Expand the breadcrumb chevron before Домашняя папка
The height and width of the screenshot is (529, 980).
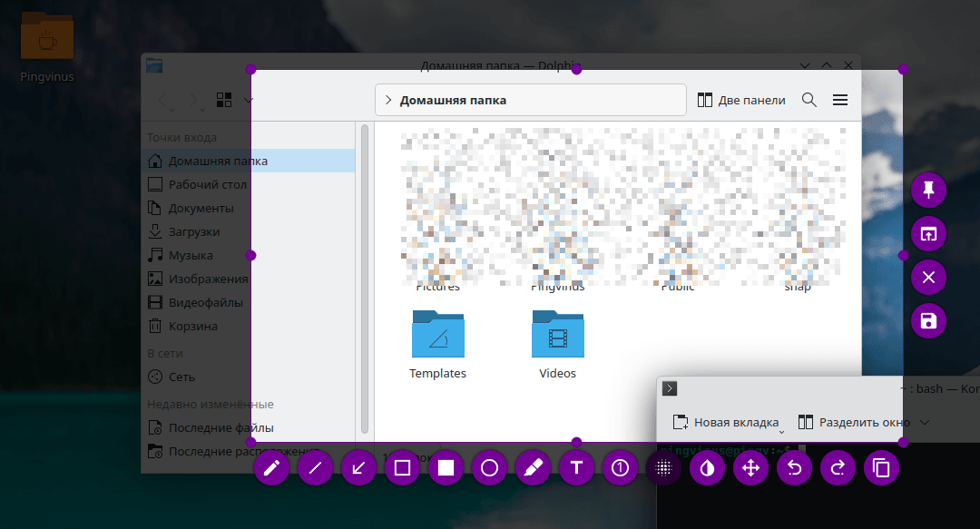[388, 100]
